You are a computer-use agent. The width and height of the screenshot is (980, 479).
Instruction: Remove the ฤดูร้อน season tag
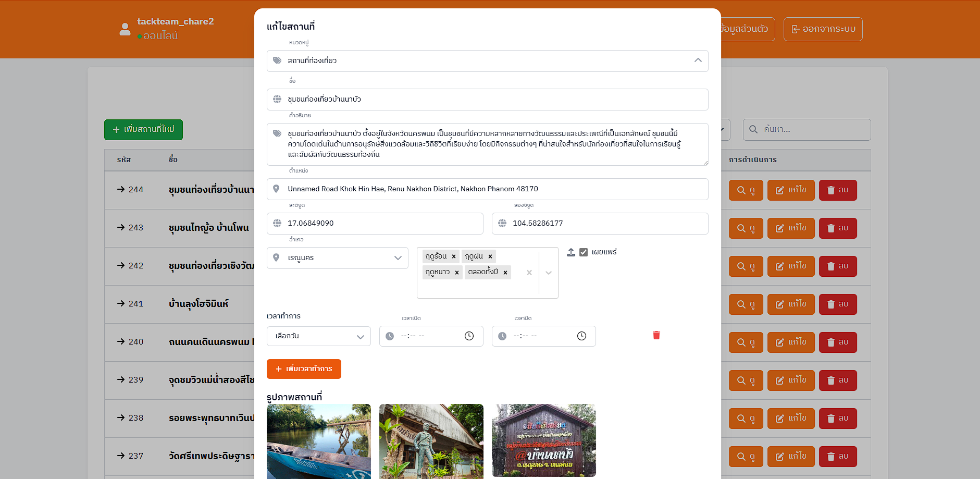pyautogui.click(x=454, y=256)
